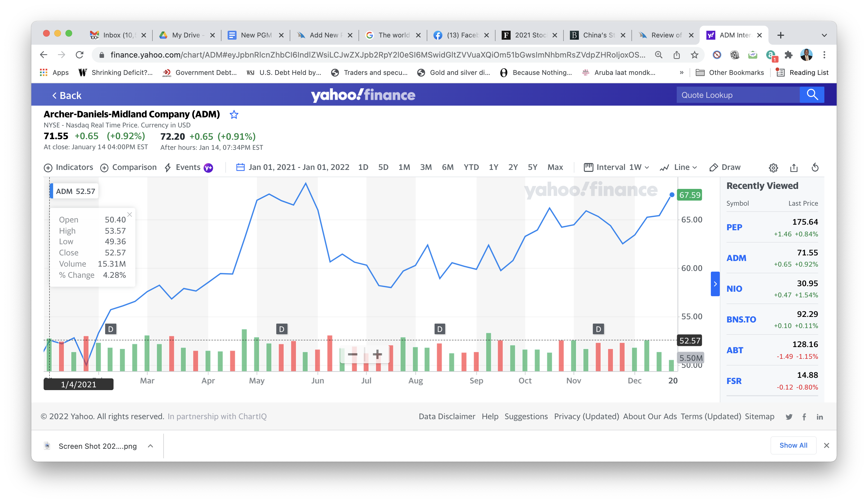Switch to the Inbox Gmail tab
The image size is (868, 503).
click(x=118, y=35)
